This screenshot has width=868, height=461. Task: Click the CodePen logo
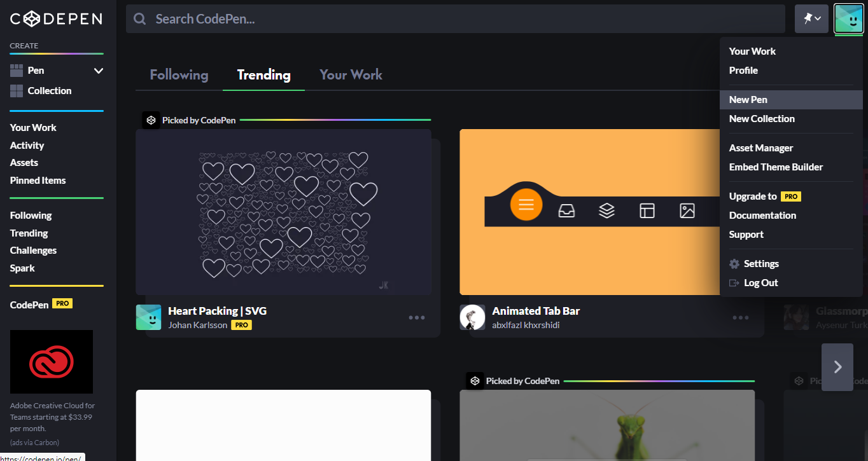coord(56,19)
